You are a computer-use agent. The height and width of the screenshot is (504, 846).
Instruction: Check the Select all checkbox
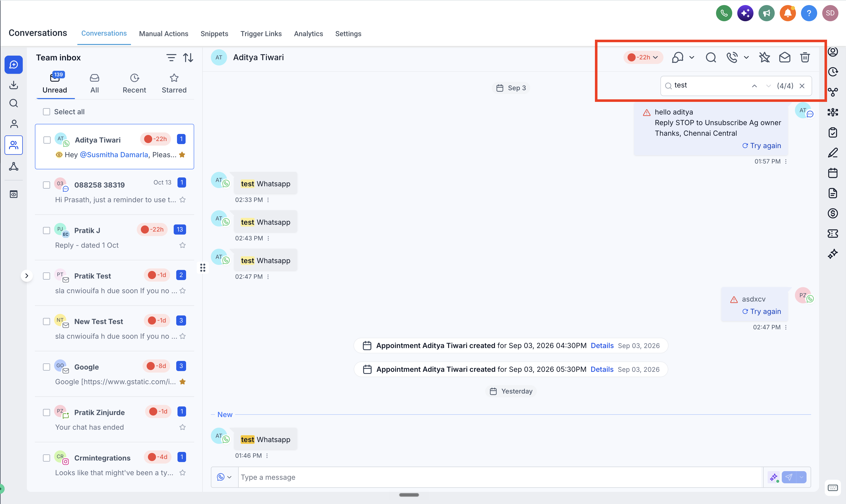[x=47, y=112]
